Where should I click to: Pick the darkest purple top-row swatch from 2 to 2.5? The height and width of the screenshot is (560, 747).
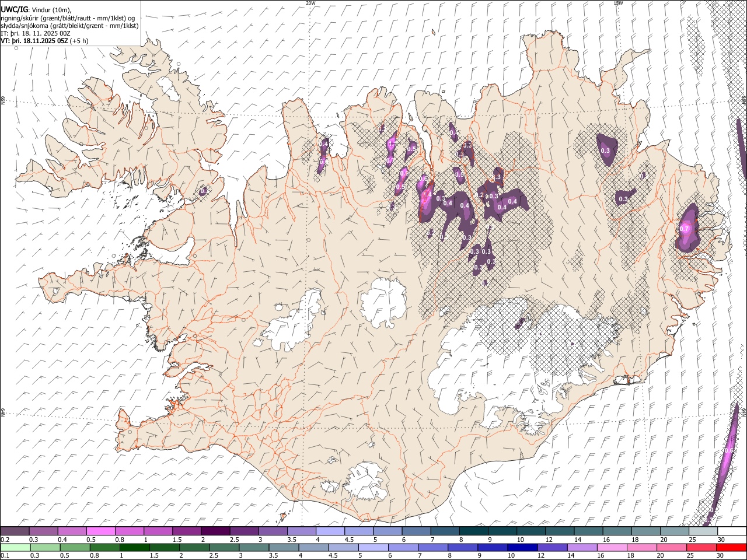tap(215, 531)
